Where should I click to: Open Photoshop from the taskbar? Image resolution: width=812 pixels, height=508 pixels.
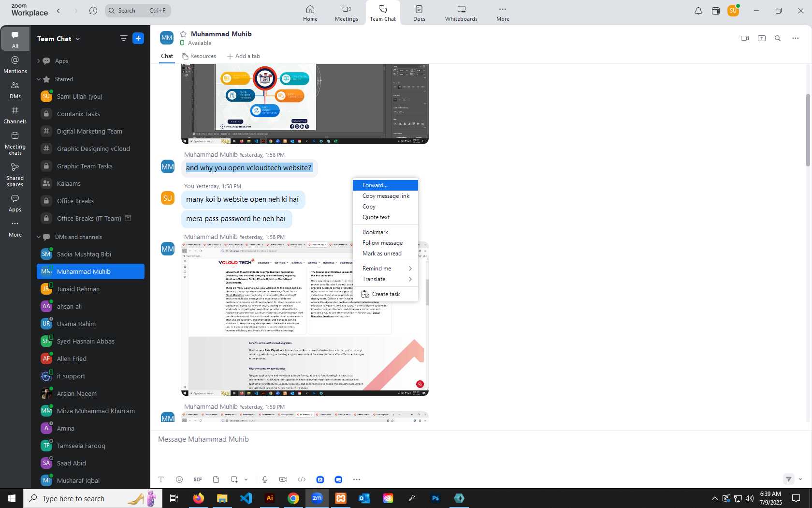pyautogui.click(x=435, y=498)
